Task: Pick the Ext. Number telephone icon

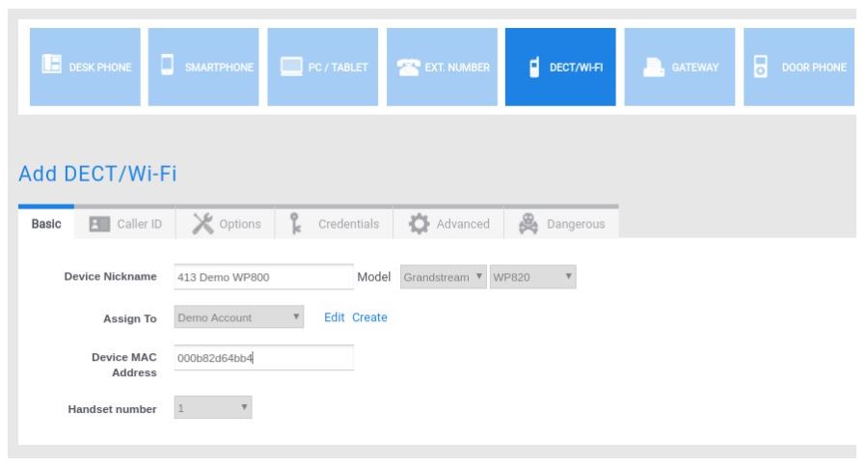Action: tap(408, 68)
